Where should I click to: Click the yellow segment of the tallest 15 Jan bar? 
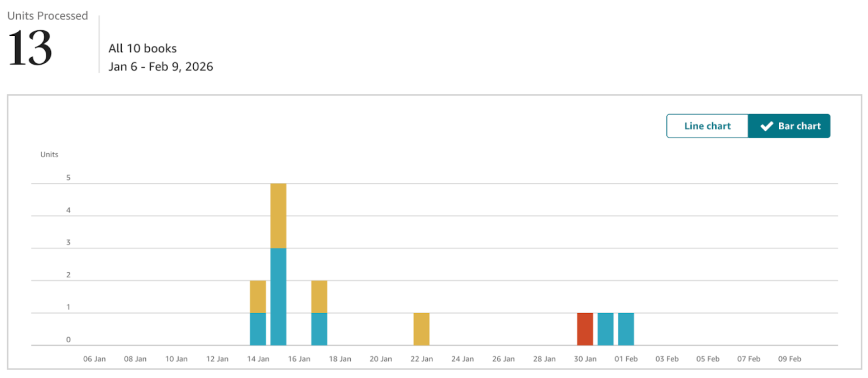point(278,216)
